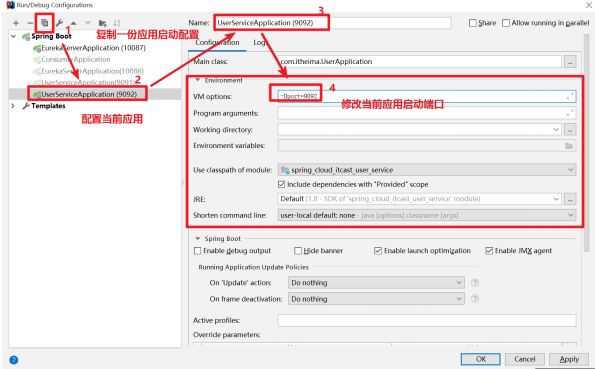The width and height of the screenshot is (595, 369).
Task: Toggle Enable launch optimization
Action: click(378, 251)
